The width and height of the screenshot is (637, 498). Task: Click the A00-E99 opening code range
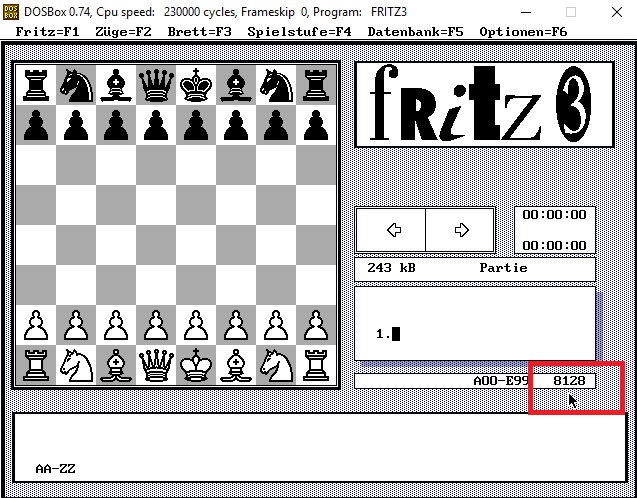[501, 381]
